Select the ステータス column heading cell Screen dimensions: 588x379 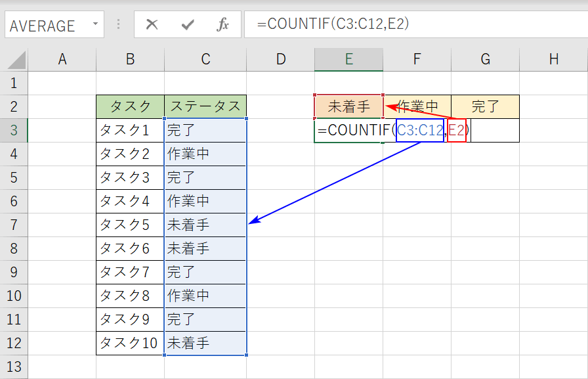(205, 106)
